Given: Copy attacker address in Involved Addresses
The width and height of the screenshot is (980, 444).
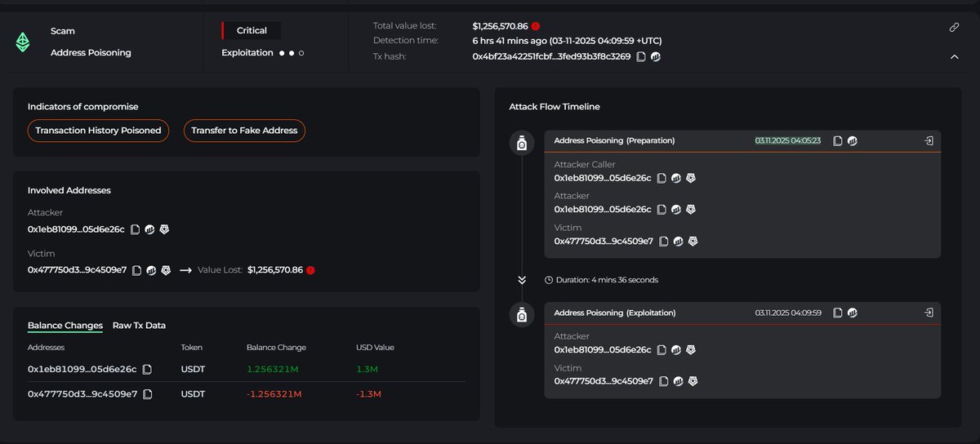Looking at the screenshot, I should click(136, 229).
